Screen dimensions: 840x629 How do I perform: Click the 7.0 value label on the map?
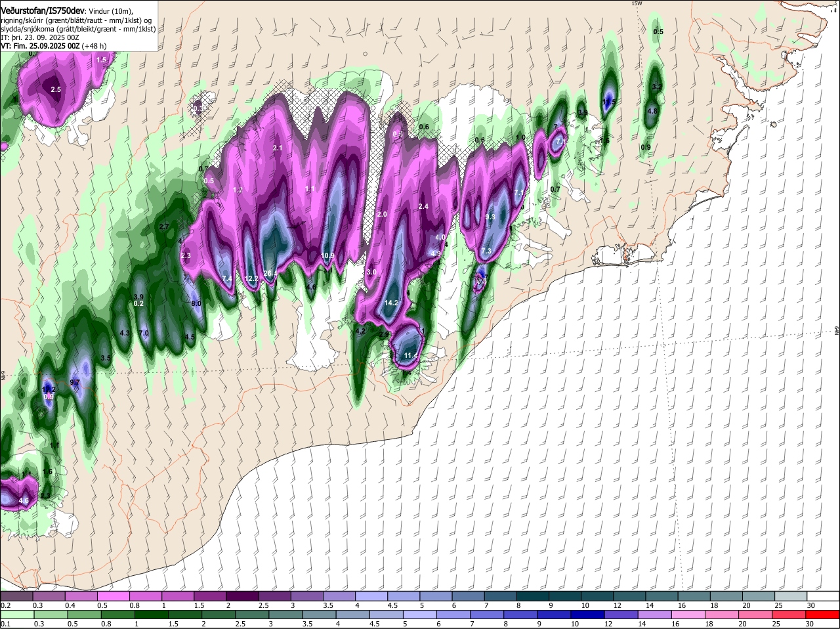click(144, 334)
